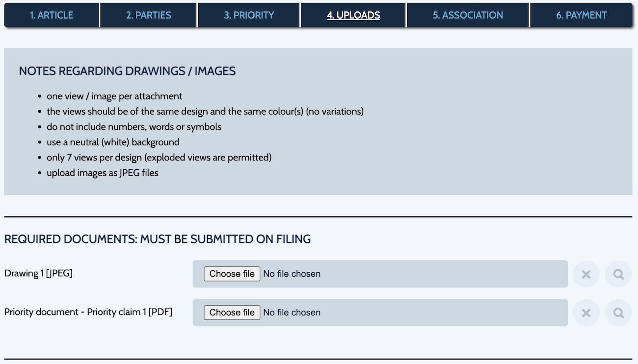Click "No file chosen" text beside Drawing 1
Image resolution: width=638 pixels, height=364 pixels.
click(x=292, y=274)
